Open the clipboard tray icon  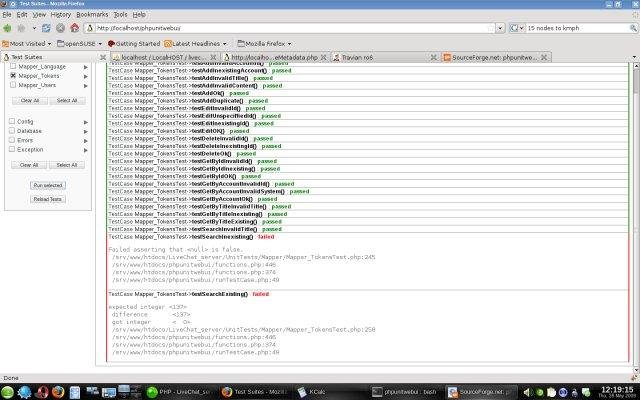coord(551,393)
